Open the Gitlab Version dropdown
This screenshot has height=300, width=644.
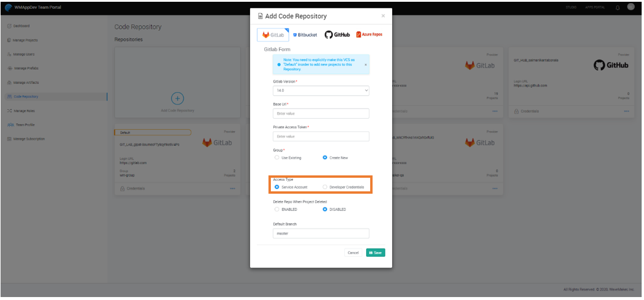coord(321,91)
